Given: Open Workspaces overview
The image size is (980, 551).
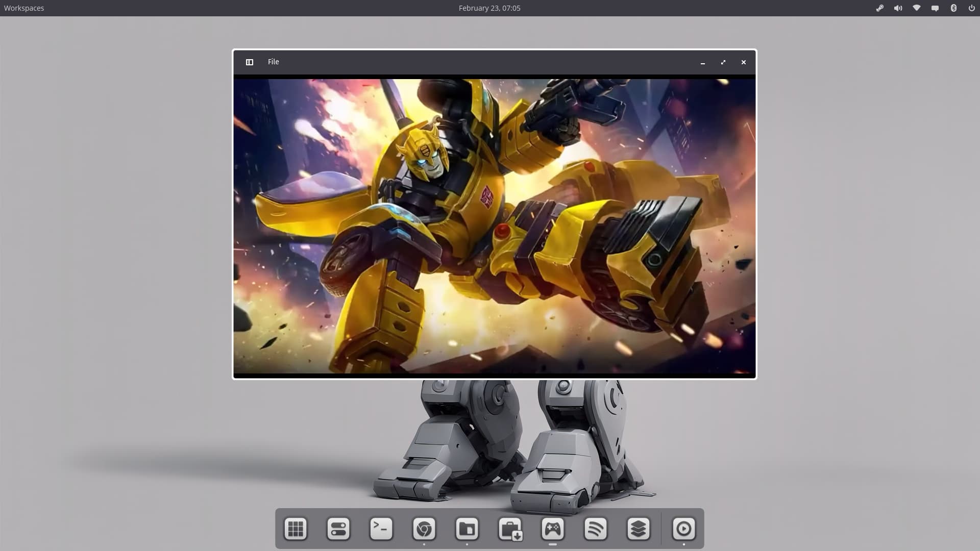Looking at the screenshot, I should pyautogui.click(x=24, y=8).
